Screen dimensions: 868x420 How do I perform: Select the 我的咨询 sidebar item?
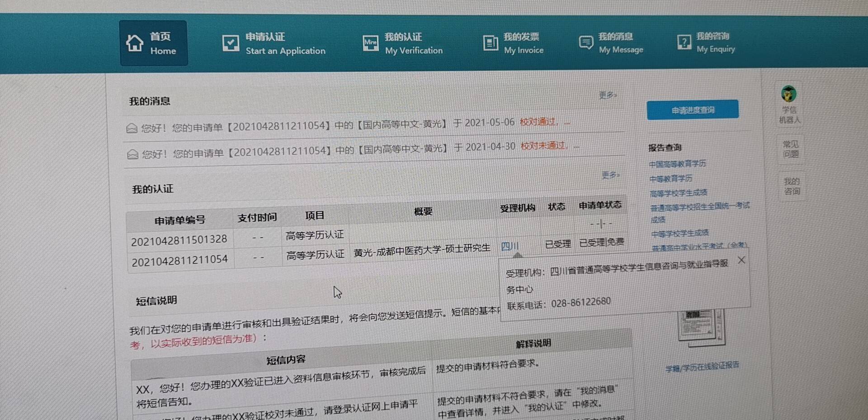(792, 186)
